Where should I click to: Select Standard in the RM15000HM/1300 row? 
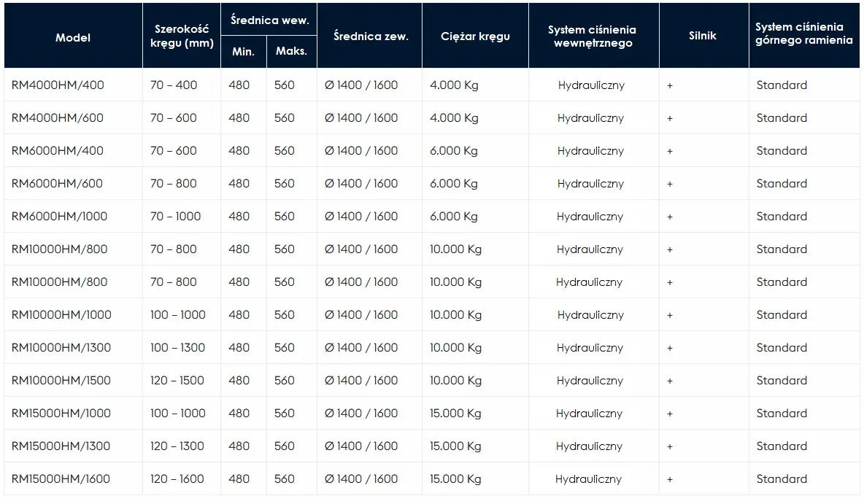(x=782, y=446)
